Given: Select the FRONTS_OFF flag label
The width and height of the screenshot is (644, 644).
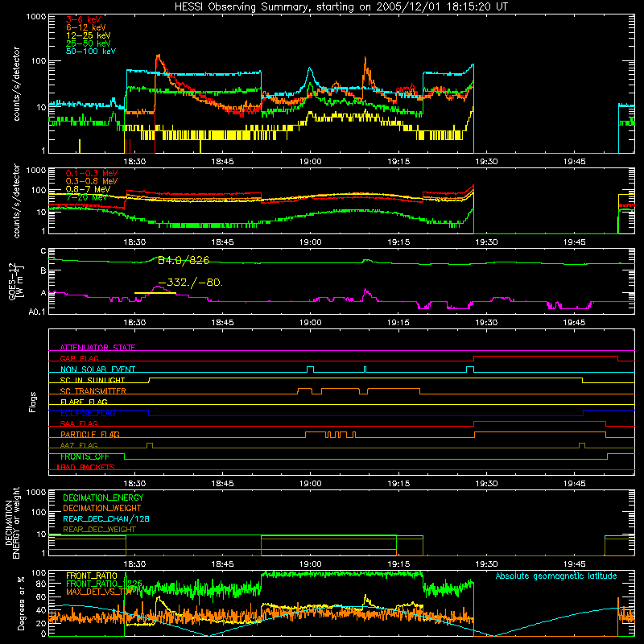Looking at the screenshot, I should (x=85, y=456).
